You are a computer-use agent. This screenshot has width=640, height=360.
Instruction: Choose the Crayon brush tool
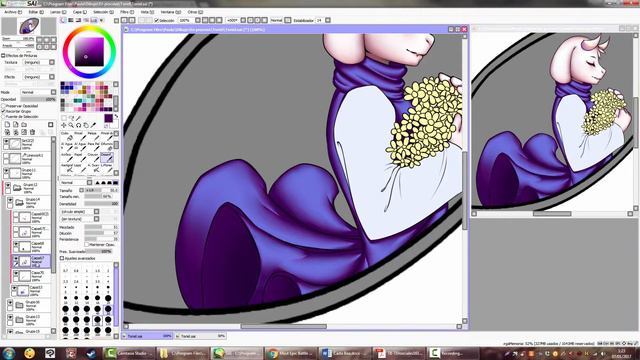(94, 157)
